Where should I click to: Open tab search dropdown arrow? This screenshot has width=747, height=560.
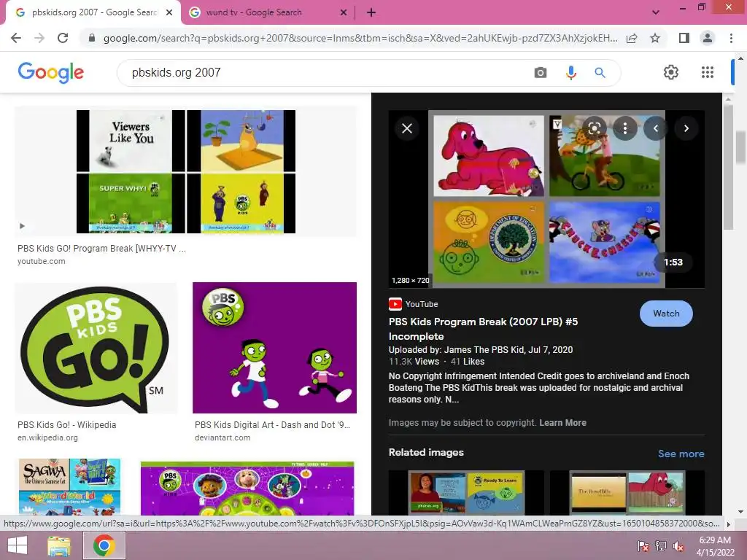(x=656, y=13)
